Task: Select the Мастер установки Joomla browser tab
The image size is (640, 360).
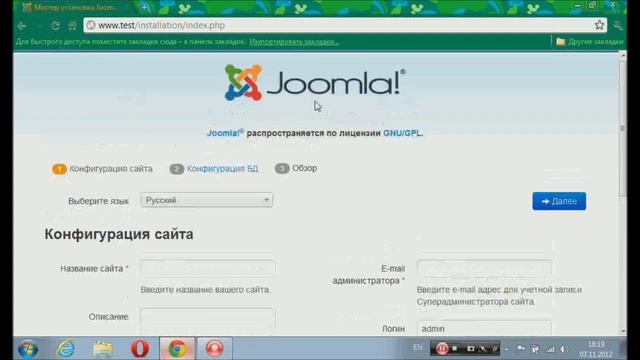Action: (x=76, y=7)
